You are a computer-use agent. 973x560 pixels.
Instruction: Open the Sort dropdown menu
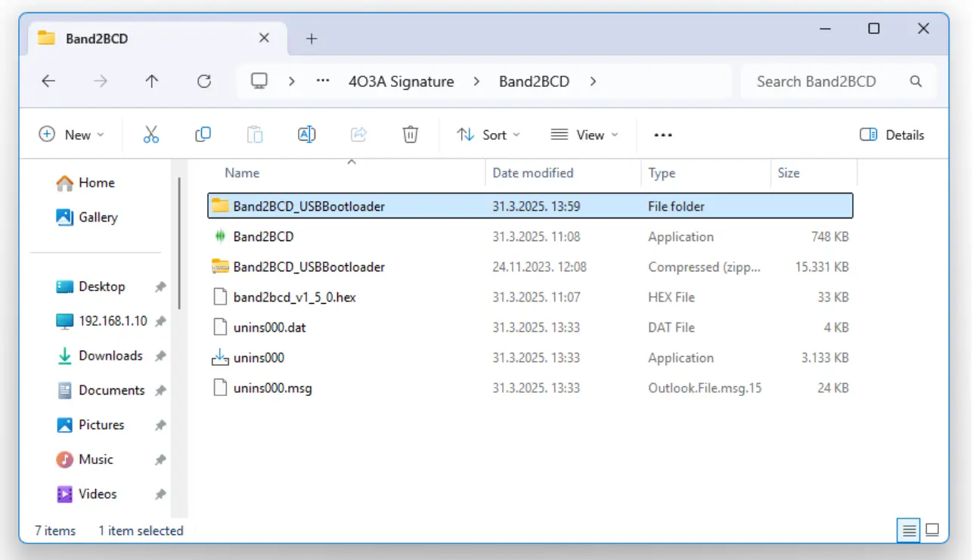[x=488, y=135]
